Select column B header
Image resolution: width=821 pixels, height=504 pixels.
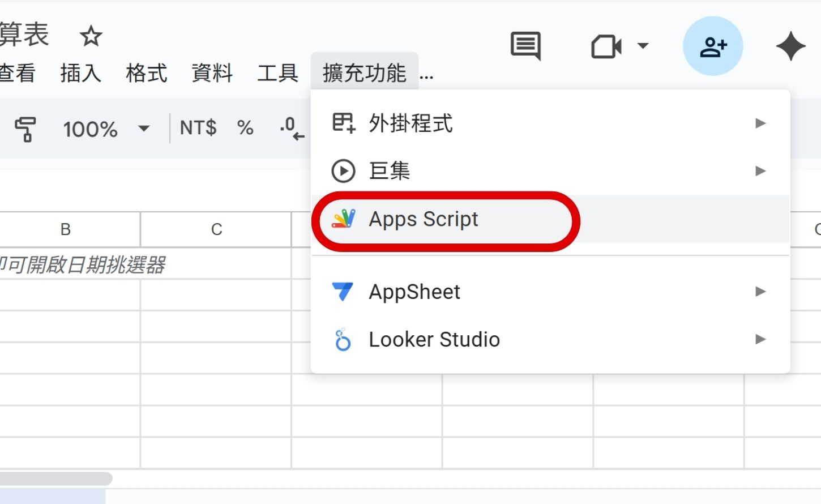click(65, 229)
